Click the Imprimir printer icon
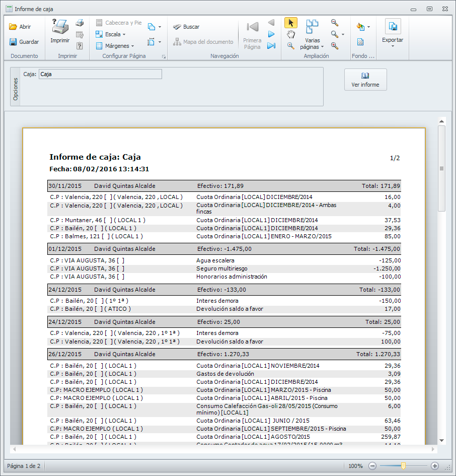The width and height of the screenshot is (456, 476). tap(60, 27)
